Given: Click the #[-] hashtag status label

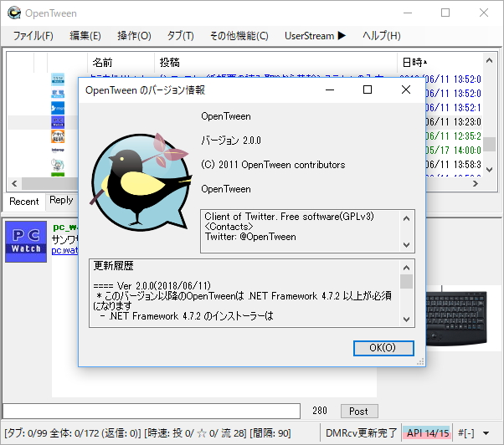Looking at the screenshot, I should coord(465,433).
